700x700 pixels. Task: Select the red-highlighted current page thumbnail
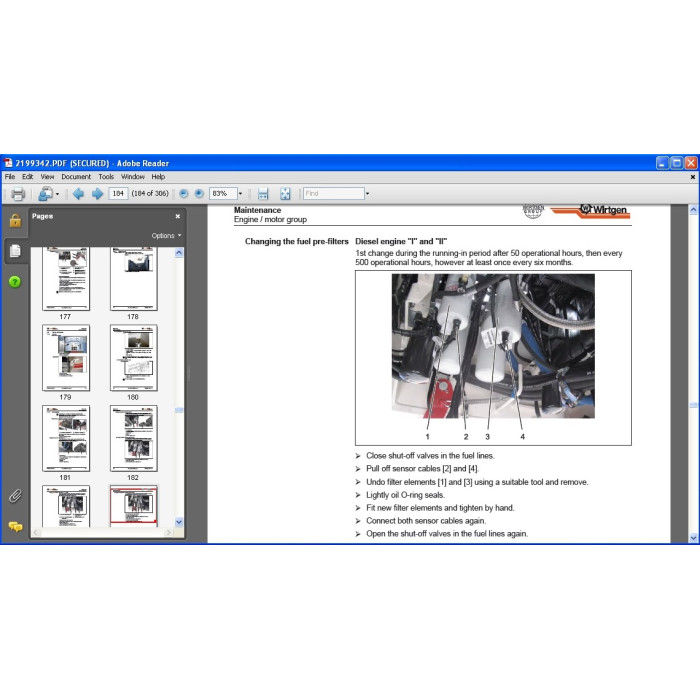pos(133,506)
